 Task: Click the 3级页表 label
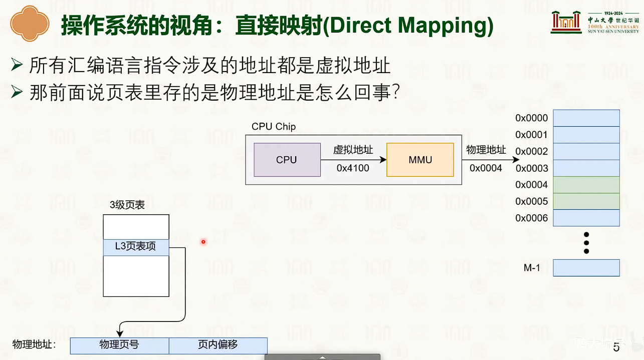coord(127,205)
